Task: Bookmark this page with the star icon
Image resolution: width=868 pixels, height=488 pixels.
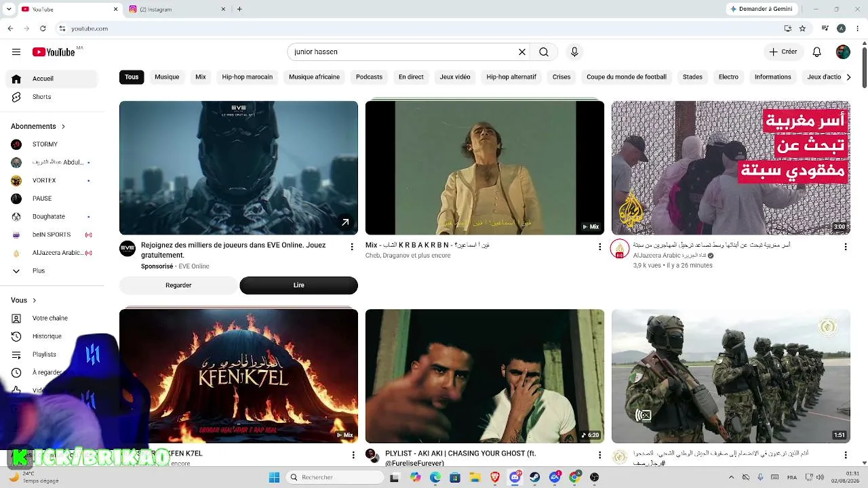Action: pos(802,28)
